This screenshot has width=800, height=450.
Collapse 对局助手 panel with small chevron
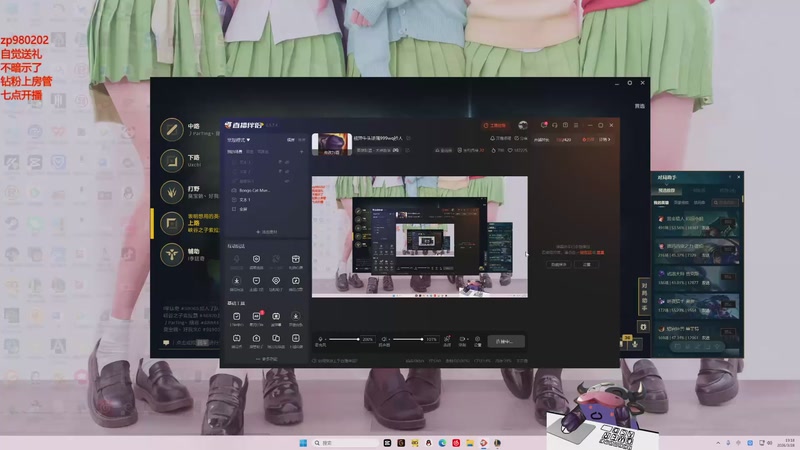point(730,177)
